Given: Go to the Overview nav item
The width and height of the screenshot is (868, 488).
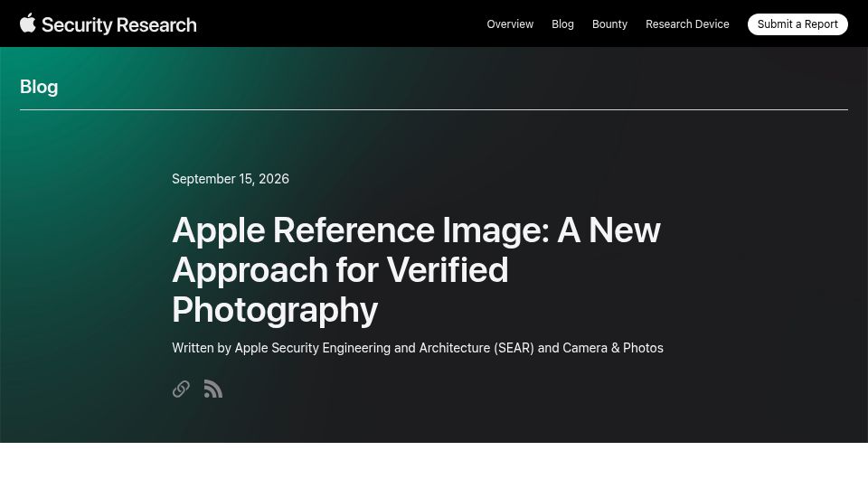Looking at the screenshot, I should click(x=510, y=24).
